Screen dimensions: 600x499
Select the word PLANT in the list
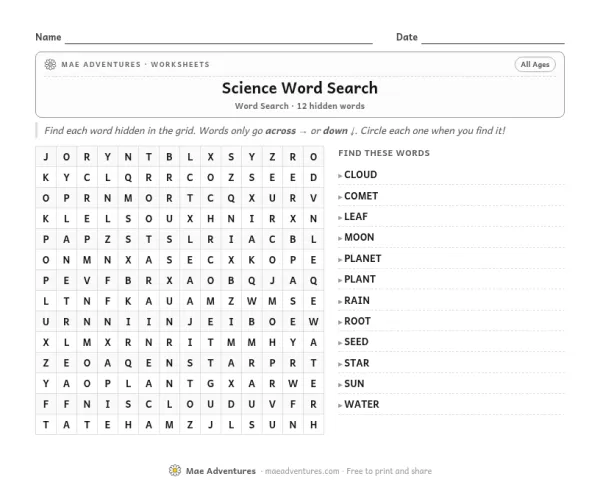(x=360, y=279)
